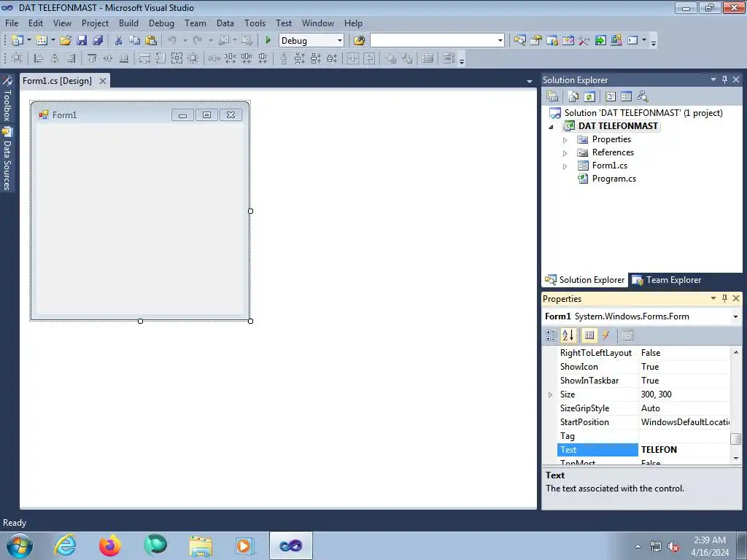Click Refresh icon in Solution Explorer

pyautogui.click(x=589, y=97)
